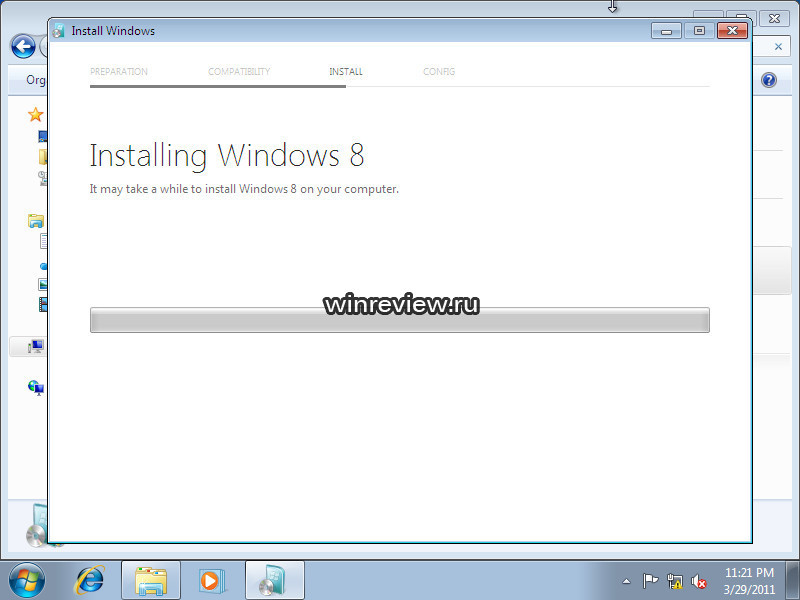Image resolution: width=800 pixels, height=600 pixels.
Task: Click the Action Center flag icon
Action: 650,581
